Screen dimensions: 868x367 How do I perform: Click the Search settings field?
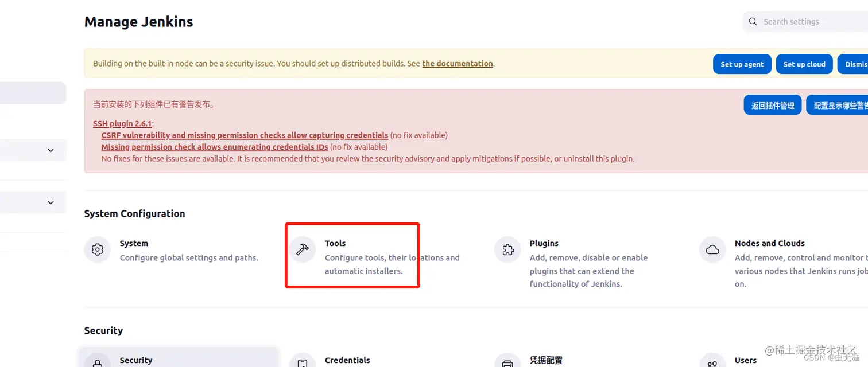(805, 22)
